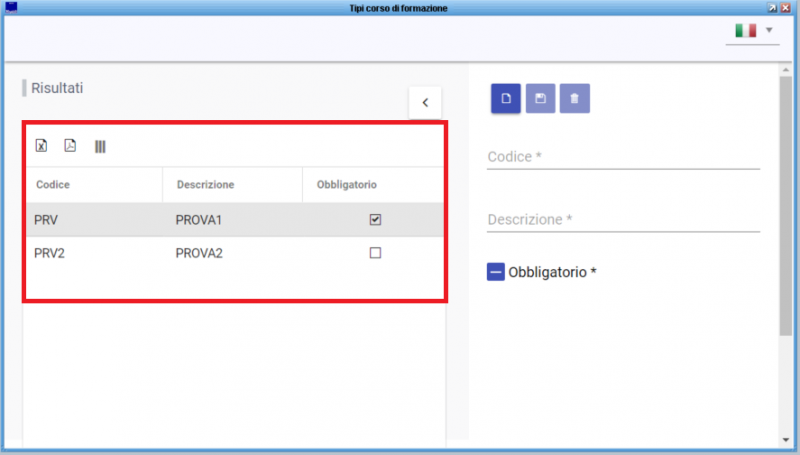Click the scrollbar up arrow

click(x=786, y=70)
